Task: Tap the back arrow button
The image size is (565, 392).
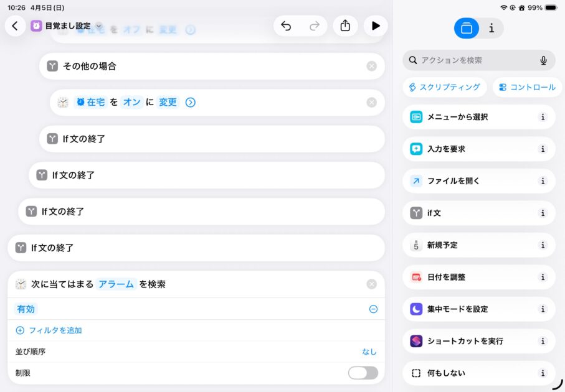Action: (x=15, y=26)
